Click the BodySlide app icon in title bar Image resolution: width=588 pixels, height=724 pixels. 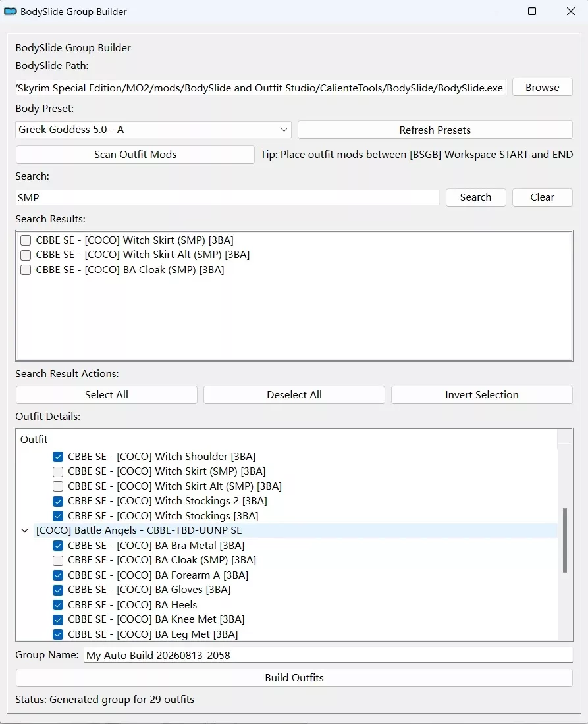(10, 12)
